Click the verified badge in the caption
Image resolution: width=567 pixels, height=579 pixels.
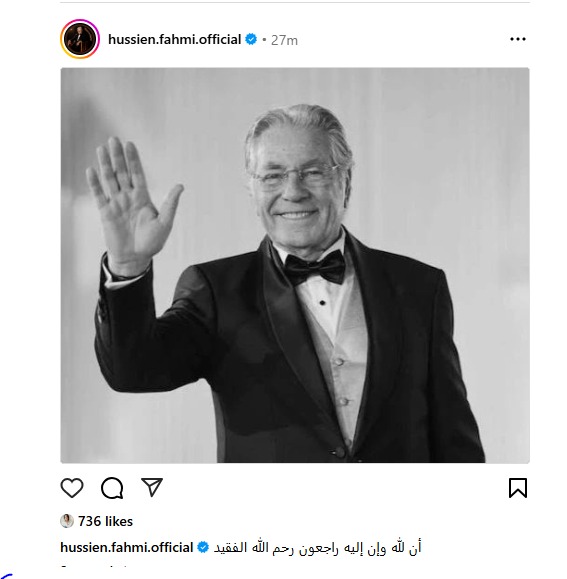[x=203, y=547]
